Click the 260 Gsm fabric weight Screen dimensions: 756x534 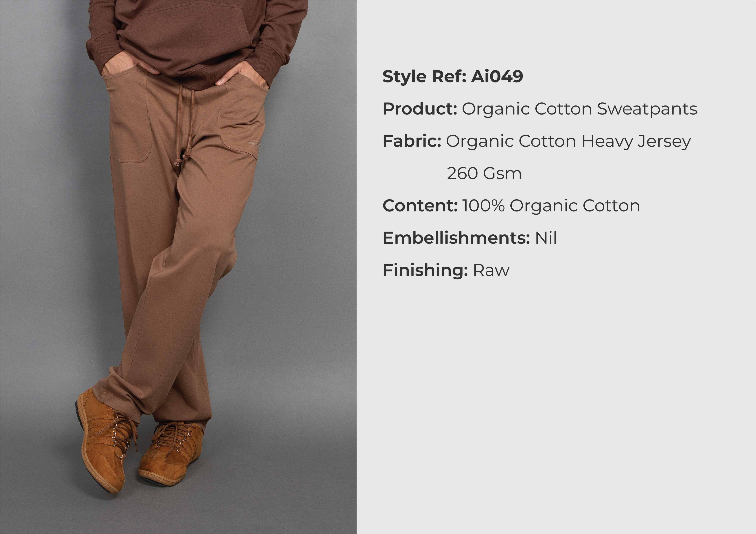[x=484, y=174]
